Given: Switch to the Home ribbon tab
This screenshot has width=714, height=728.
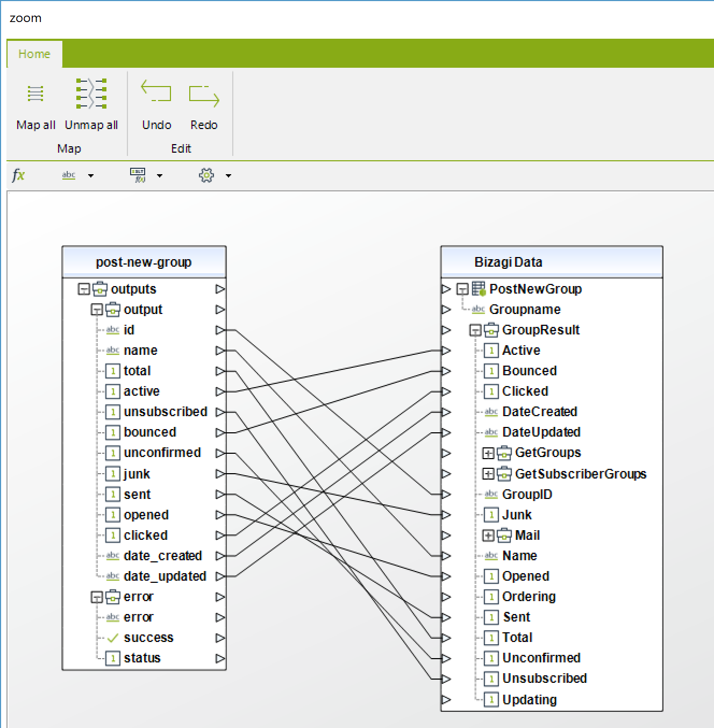Looking at the screenshot, I should 34,54.
